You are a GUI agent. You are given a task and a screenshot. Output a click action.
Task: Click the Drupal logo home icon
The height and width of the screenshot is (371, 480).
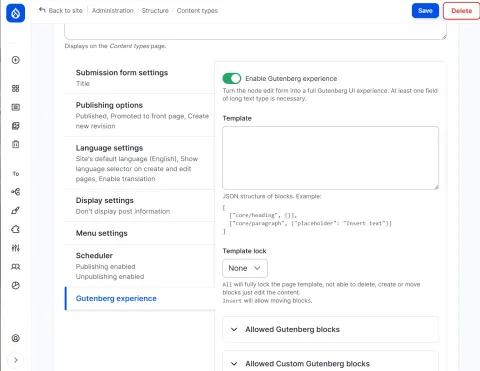pos(15,13)
